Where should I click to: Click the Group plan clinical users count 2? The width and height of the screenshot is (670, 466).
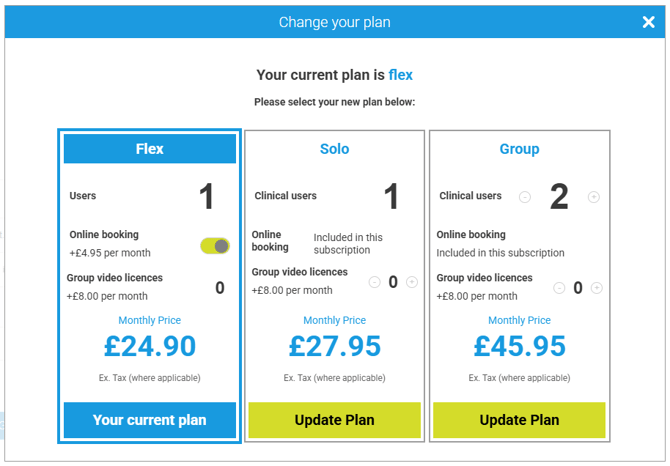point(559,197)
